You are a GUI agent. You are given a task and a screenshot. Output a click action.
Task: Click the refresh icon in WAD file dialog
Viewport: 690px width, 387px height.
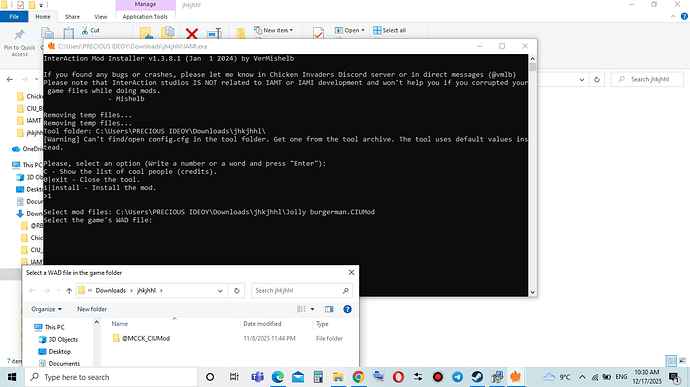pyautogui.click(x=237, y=291)
